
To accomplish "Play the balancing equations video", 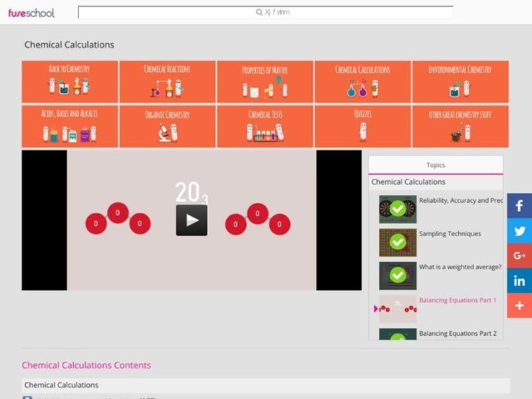I will pyautogui.click(x=192, y=220).
